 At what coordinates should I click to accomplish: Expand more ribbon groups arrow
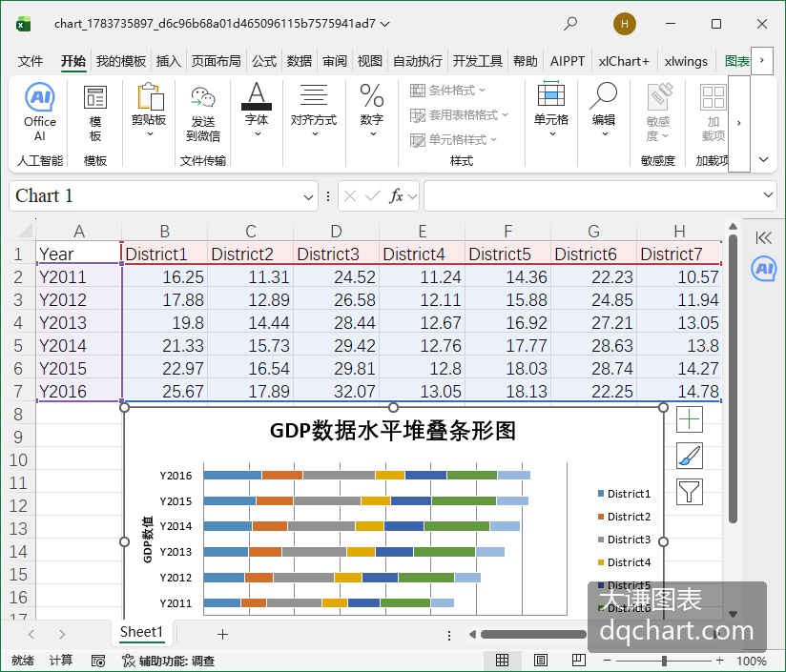(x=738, y=123)
